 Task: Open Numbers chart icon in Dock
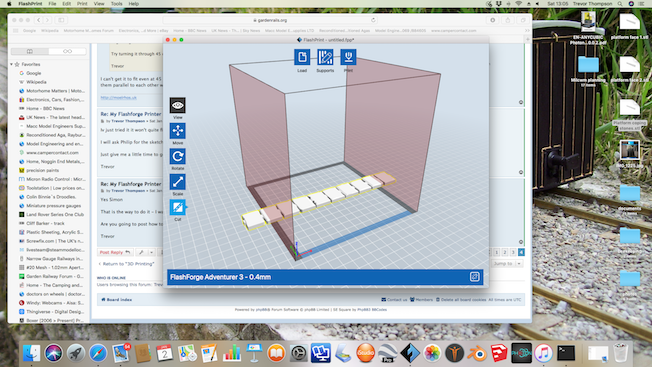pyautogui.click(x=232, y=353)
